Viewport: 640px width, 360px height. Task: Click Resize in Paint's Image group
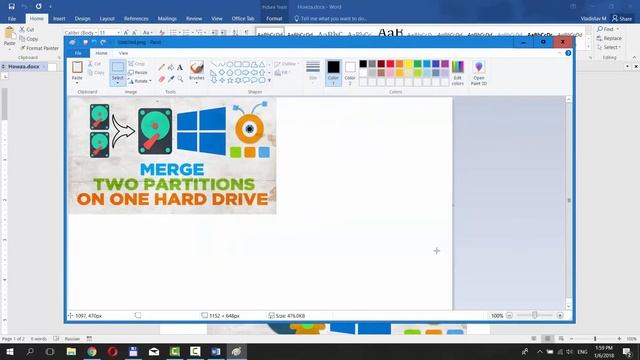pos(138,72)
